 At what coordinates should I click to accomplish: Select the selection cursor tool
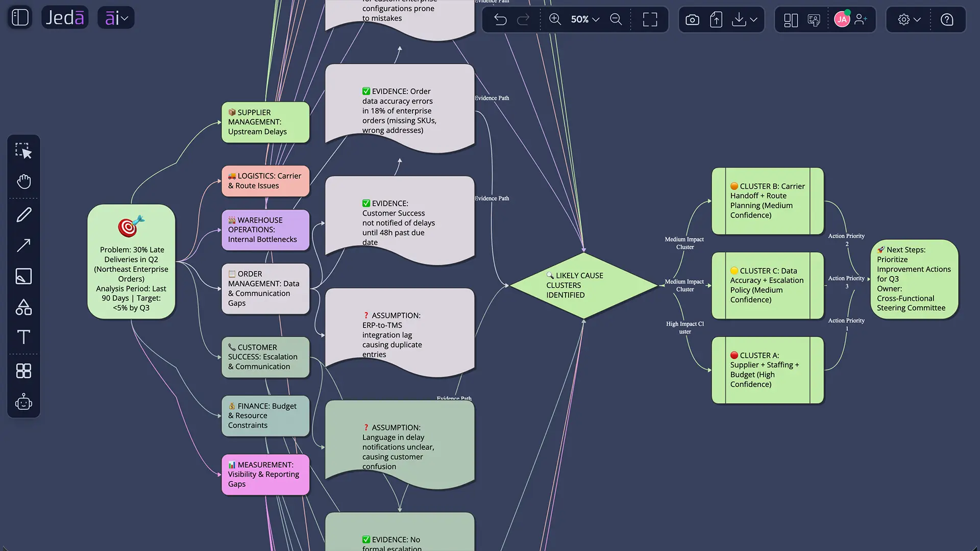[x=23, y=151]
